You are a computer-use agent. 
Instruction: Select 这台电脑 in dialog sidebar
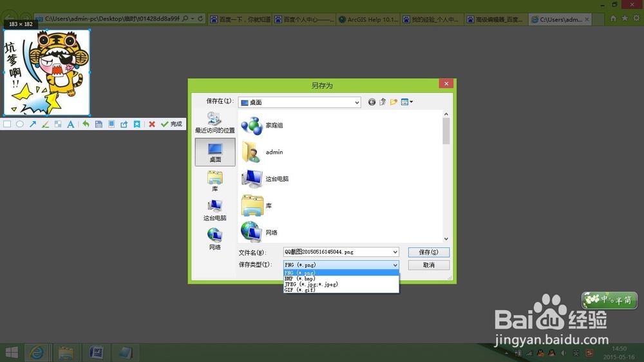tap(215, 211)
